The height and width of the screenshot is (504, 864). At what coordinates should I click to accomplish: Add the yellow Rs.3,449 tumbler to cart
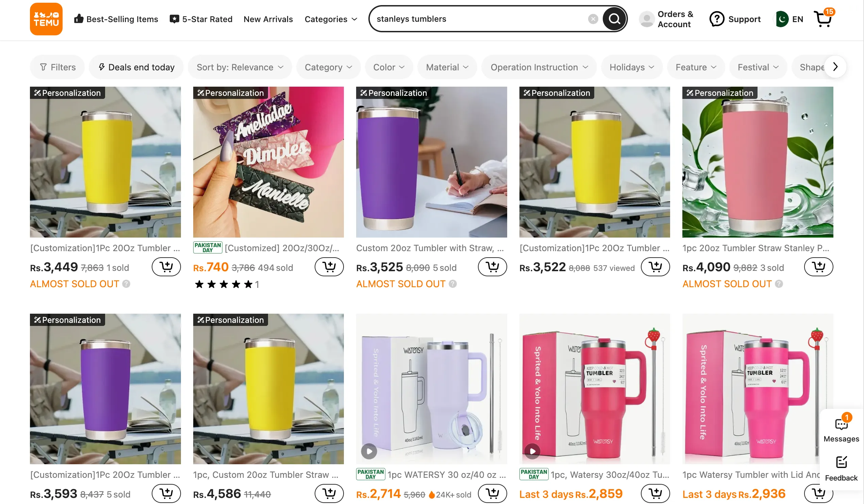point(166,266)
